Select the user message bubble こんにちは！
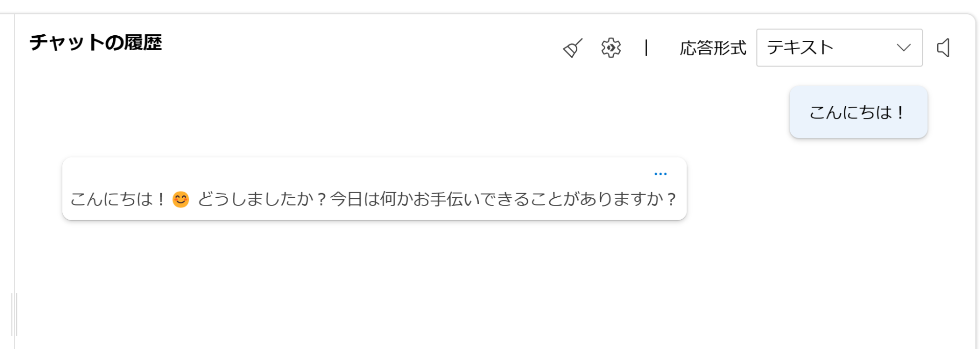The width and height of the screenshot is (980, 349). pyautogui.click(x=857, y=112)
